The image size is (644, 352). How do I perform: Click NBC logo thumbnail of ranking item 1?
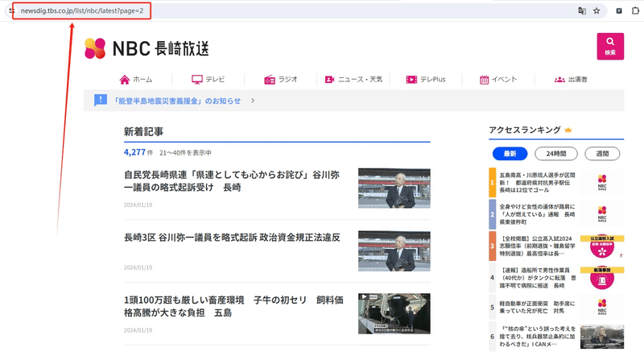601,182
